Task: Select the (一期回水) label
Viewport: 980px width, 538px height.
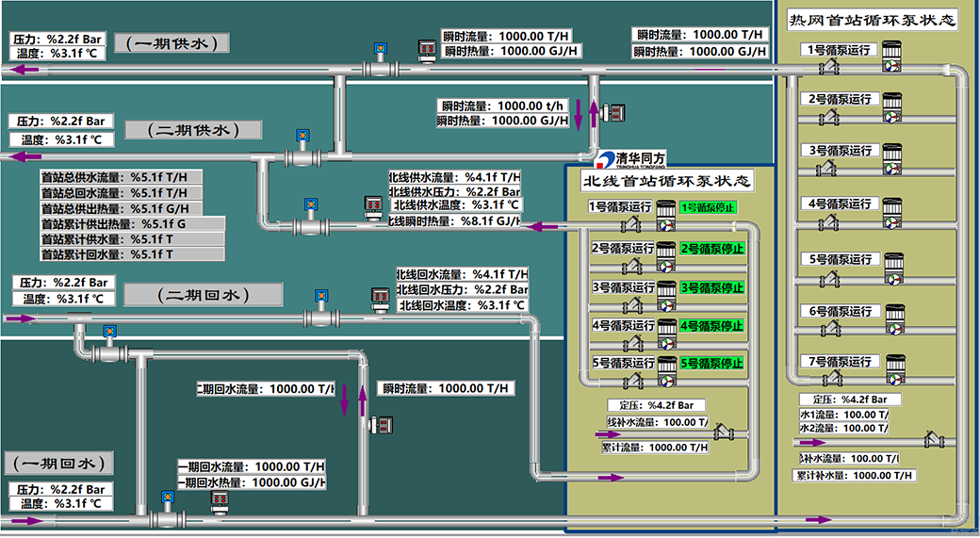Action: (59, 463)
